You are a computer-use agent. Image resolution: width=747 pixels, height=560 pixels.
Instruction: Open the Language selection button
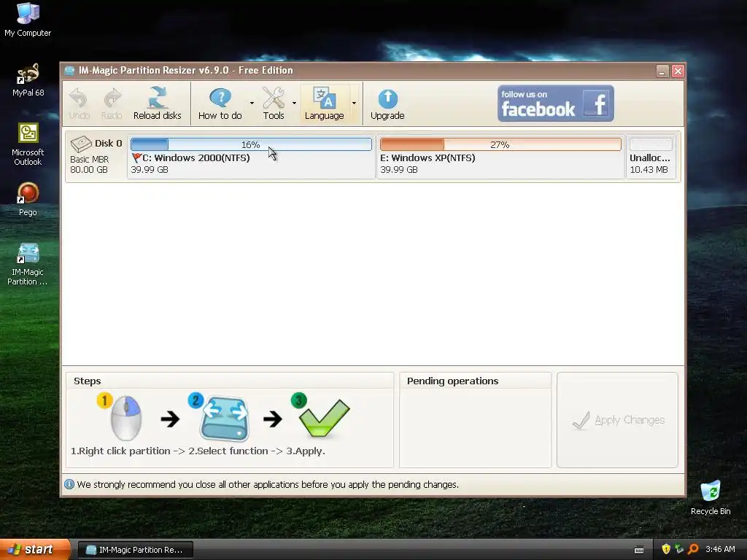point(325,104)
